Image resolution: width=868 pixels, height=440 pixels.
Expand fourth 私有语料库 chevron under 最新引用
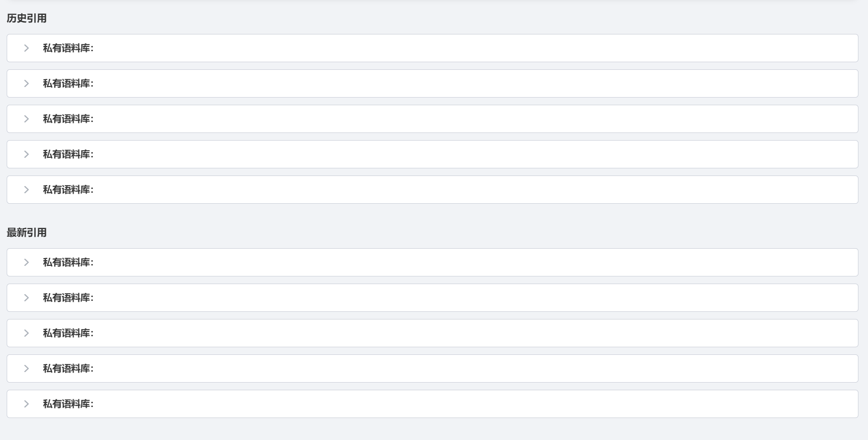point(27,368)
